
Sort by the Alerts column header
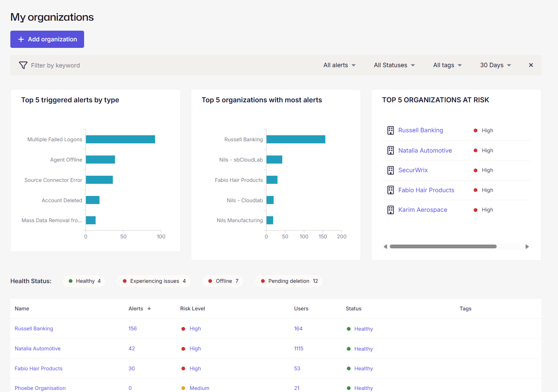point(136,309)
